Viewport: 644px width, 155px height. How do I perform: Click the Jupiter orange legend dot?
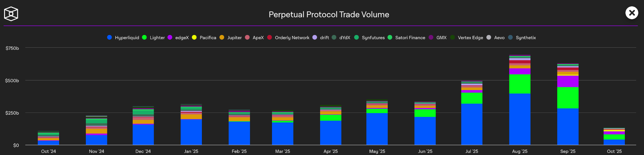(222, 37)
